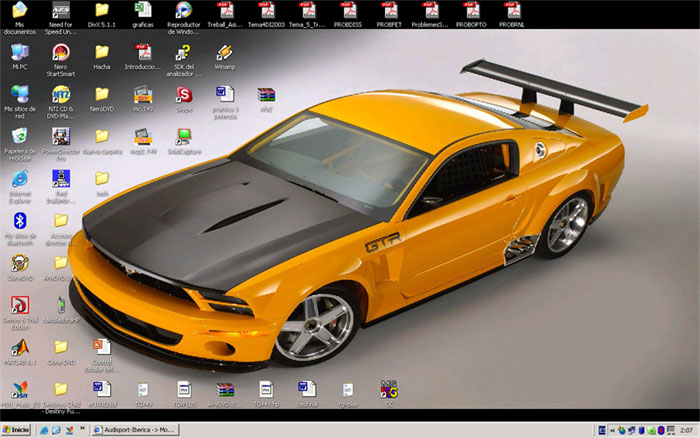Viewport: 700px width, 438px height.
Task: Select the Papelera de reciclaje icon
Action: [x=20, y=137]
